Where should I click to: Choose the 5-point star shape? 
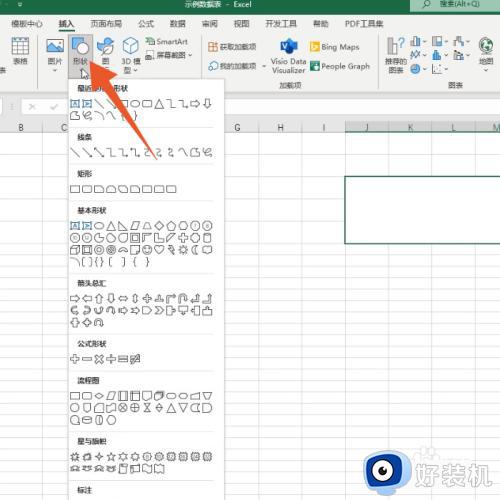point(111,456)
